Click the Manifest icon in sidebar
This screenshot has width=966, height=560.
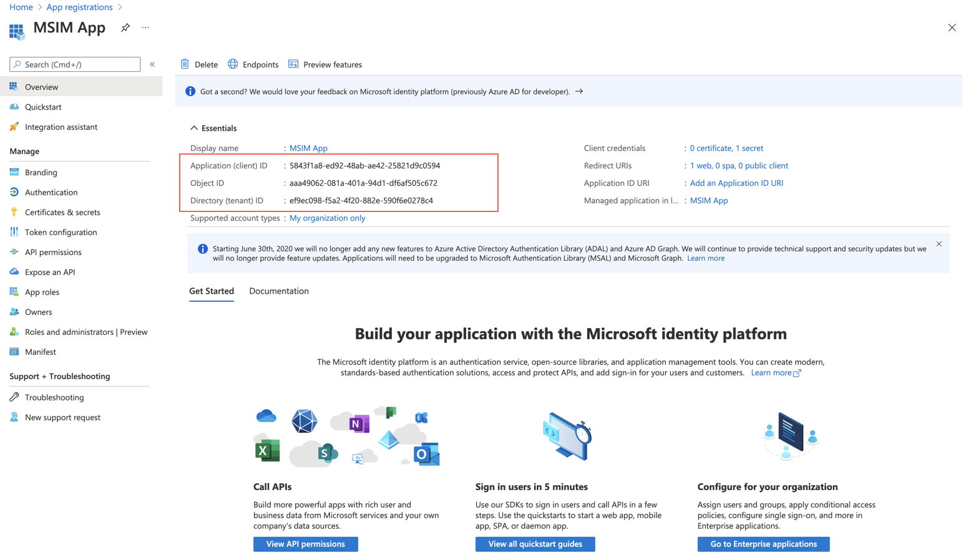tap(14, 352)
